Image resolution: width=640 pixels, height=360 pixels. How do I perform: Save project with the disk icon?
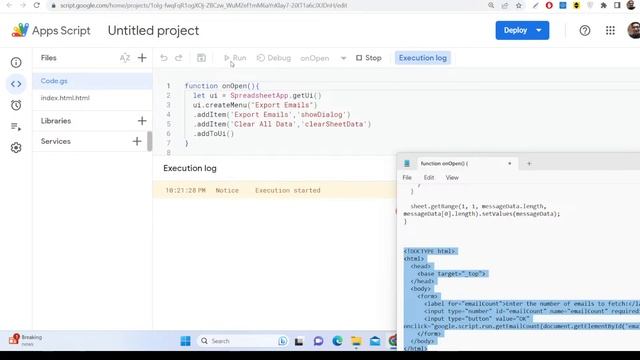[x=201, y=58]
